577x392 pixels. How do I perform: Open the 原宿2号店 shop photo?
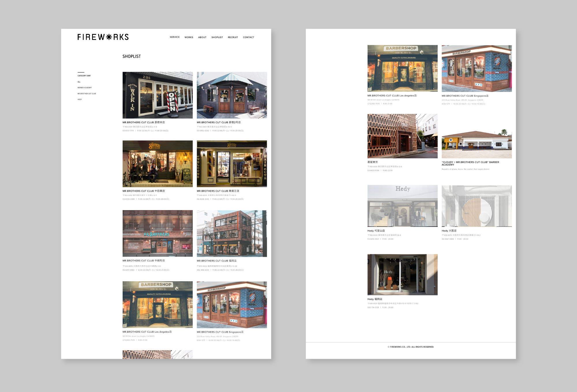(232, 95)
